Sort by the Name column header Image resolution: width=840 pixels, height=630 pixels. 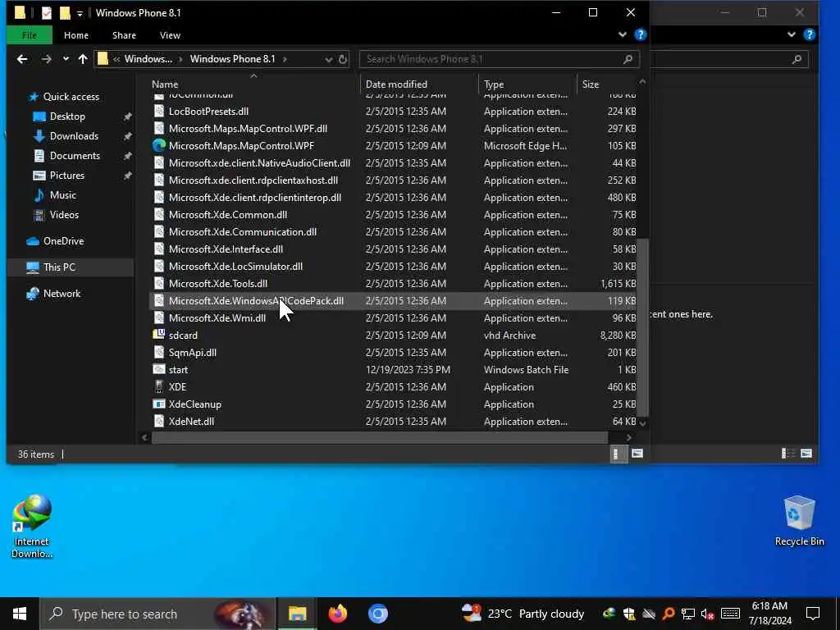(165, 84)
